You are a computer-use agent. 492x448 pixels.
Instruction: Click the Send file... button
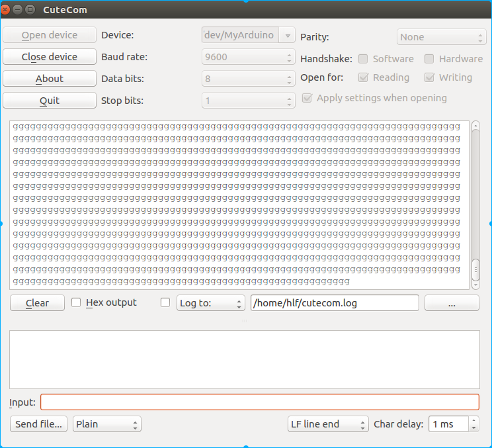(38, 424)
